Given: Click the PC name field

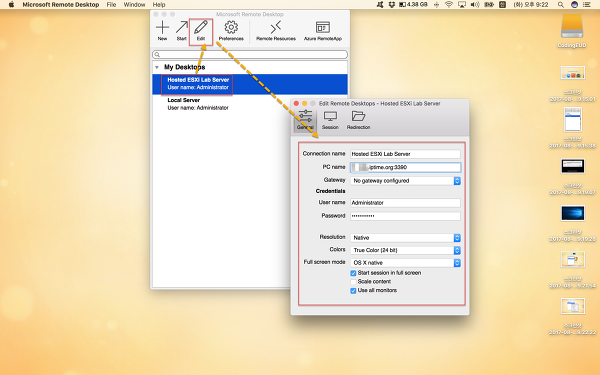Looking at the screenshot, I should coord(405,167).
